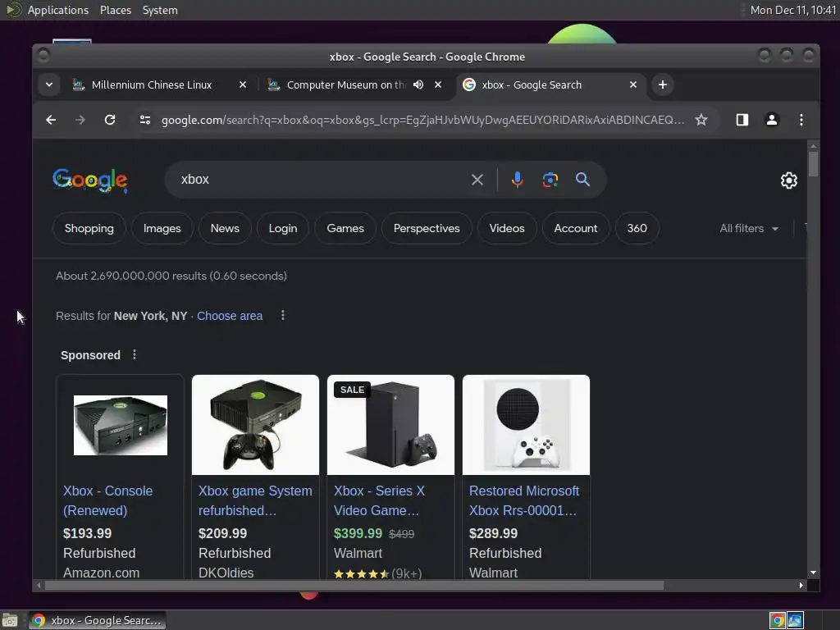Bookmark this page with the star icon

point(701,120)
